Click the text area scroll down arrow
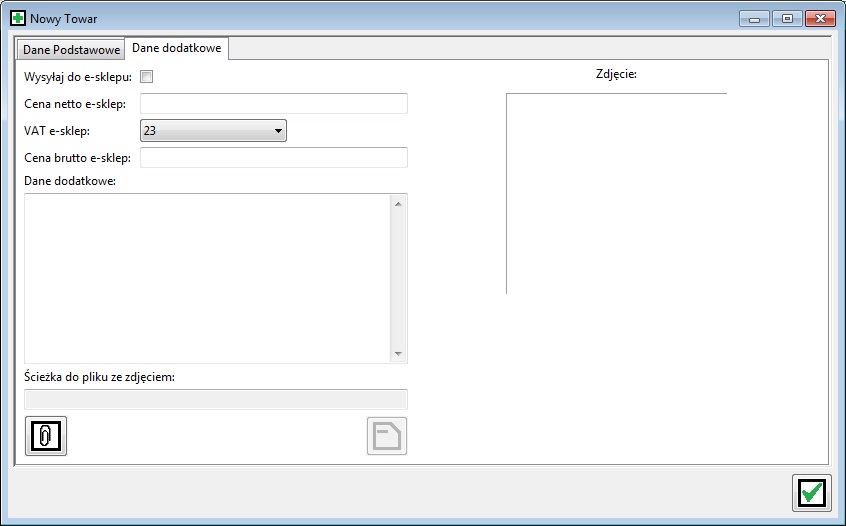 pyautogui.click(x=398, y=354)
